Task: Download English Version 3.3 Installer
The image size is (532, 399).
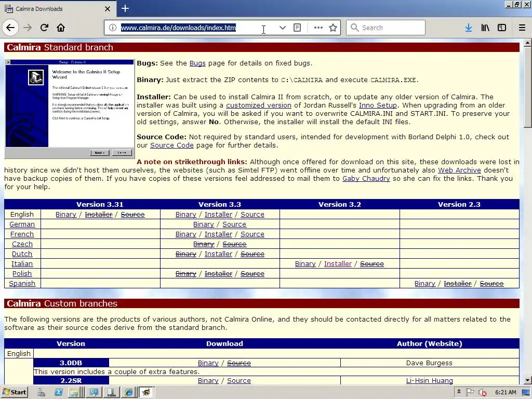Action: coord(218,215)
